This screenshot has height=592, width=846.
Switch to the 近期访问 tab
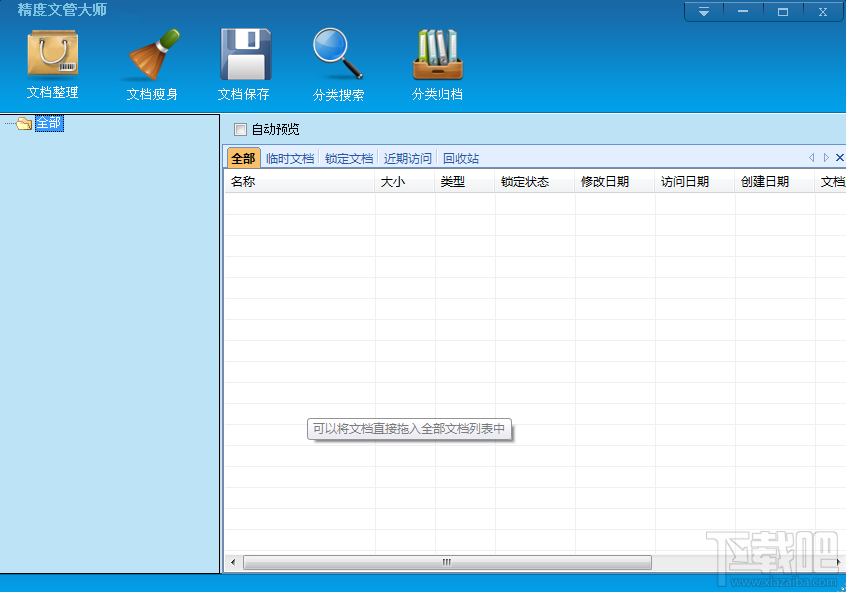[x=407, y=158]
